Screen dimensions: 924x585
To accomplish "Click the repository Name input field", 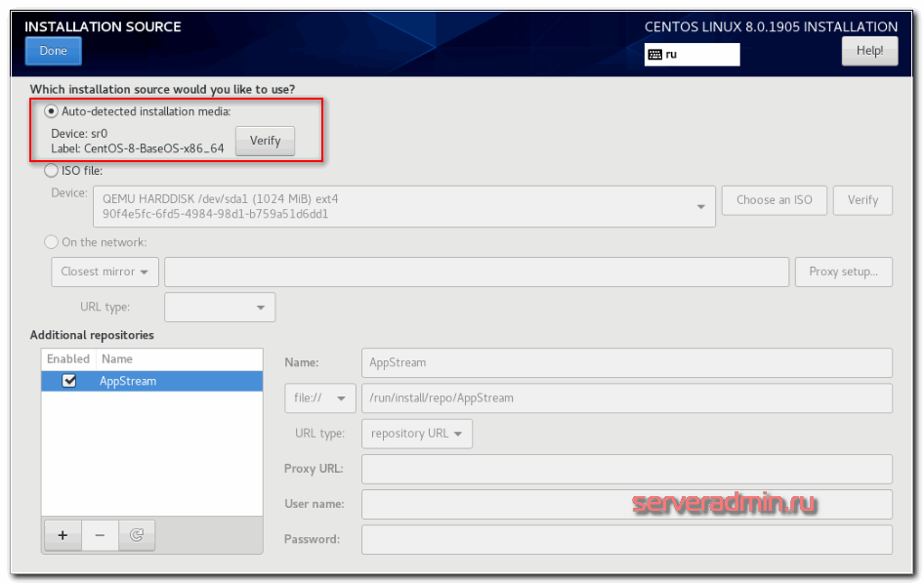I will pos(626,362).
